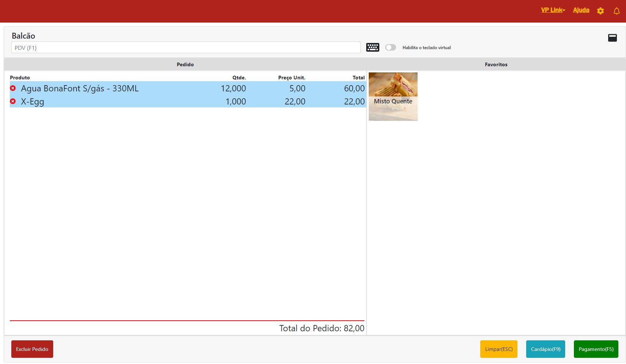The image size is (626, 364).
Task: Remove Agua BonaFont item with red X
Action: (x=13, y=88)
